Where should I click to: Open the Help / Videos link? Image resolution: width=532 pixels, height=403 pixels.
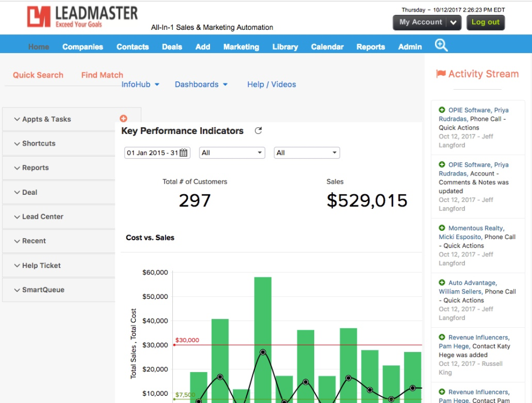pyautogui.click(x=271, y=84)
